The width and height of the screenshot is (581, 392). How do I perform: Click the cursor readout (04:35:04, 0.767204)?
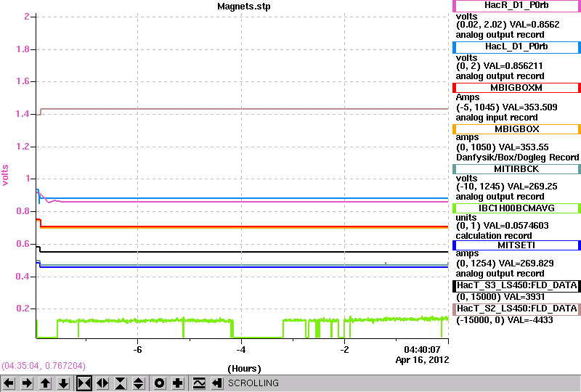(x=44, y=366)
